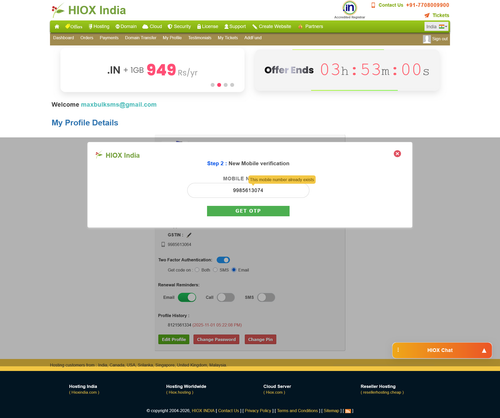The width and height of the screenshot is (500, 418).
Task: Toggle the Call renewal reminder switch
Action: 226,297
